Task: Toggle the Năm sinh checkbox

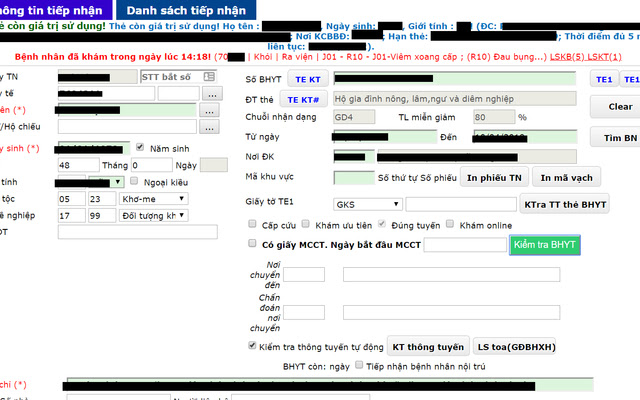Action: click(x=140, y=147)
